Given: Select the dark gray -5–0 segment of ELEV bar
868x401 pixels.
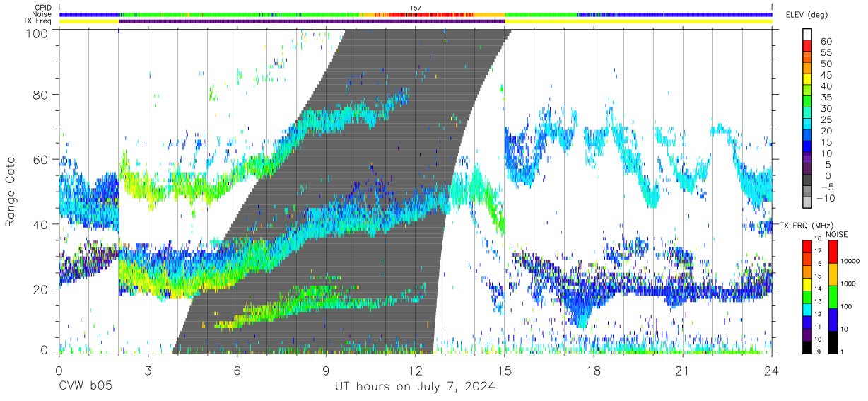Looking at the screenshot, I should [x=807, y=180].
